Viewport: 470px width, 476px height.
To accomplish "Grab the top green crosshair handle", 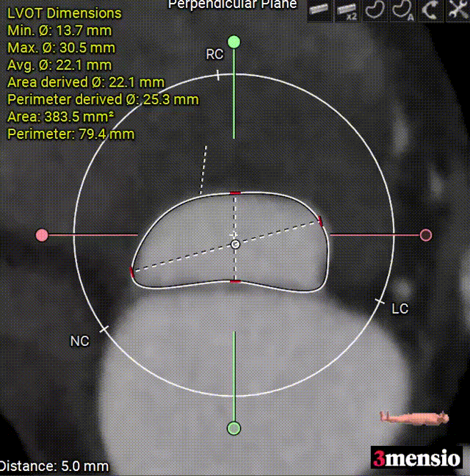I will pos(234,41).
